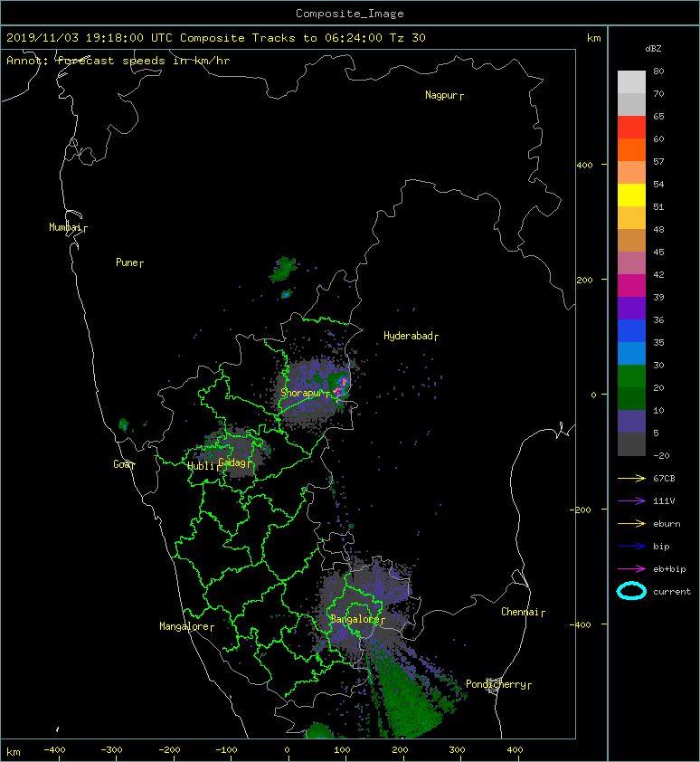Choose the violet purple swatch in dBZ scale

pyautogui.click(x=631, y=308)
